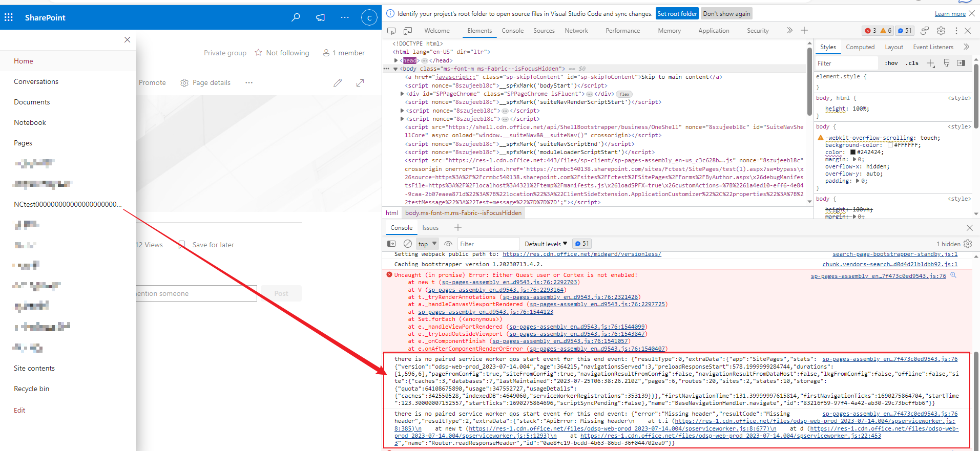Toggle device emulation icon in DevTools
Screen dimensions: 980x451
(408, 31)
